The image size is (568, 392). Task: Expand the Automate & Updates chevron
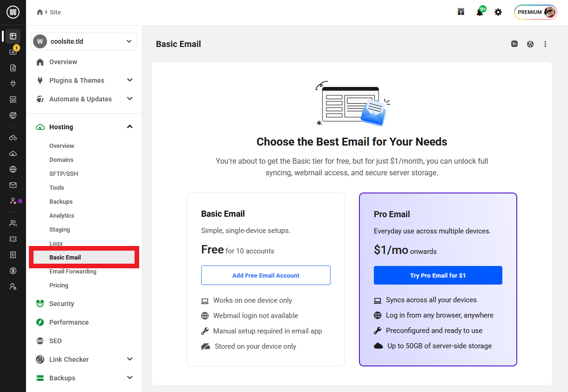(130, 99)
